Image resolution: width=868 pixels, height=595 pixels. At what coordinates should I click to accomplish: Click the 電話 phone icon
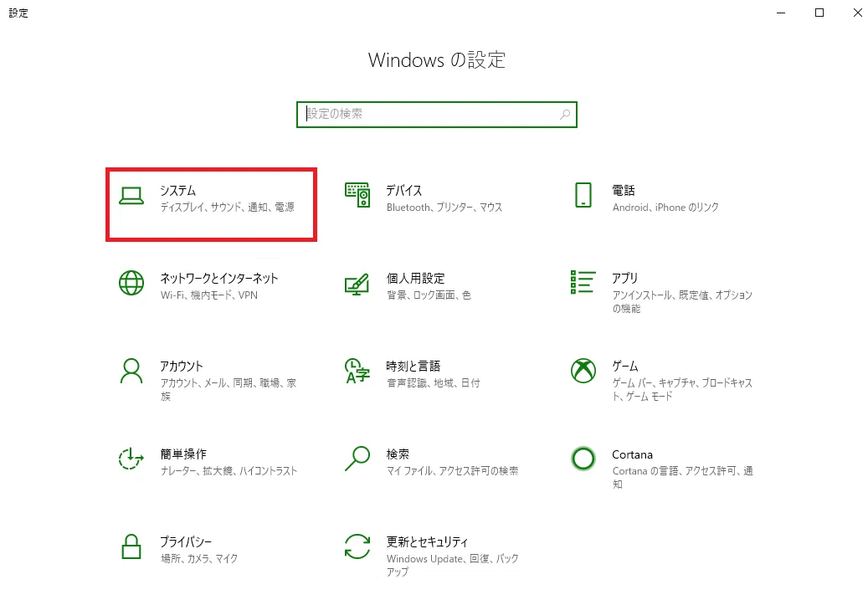[x=583, y=195]
